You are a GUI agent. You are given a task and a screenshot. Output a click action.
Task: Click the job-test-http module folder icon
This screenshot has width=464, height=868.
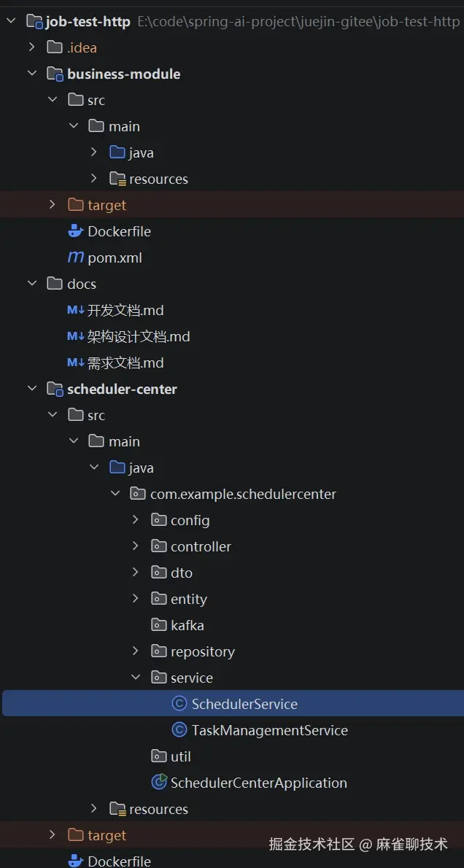coord(34,22)
